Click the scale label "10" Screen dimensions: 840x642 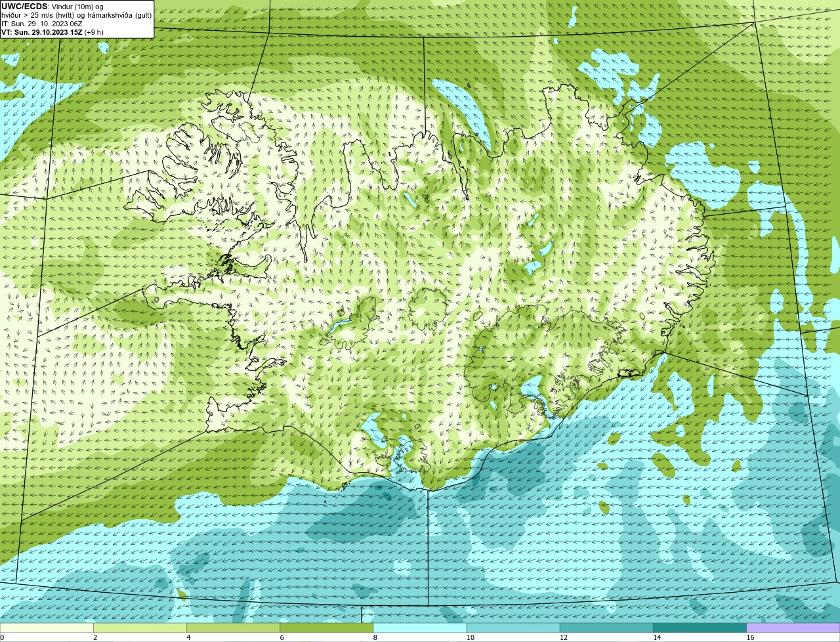click(x=471, y=637)
